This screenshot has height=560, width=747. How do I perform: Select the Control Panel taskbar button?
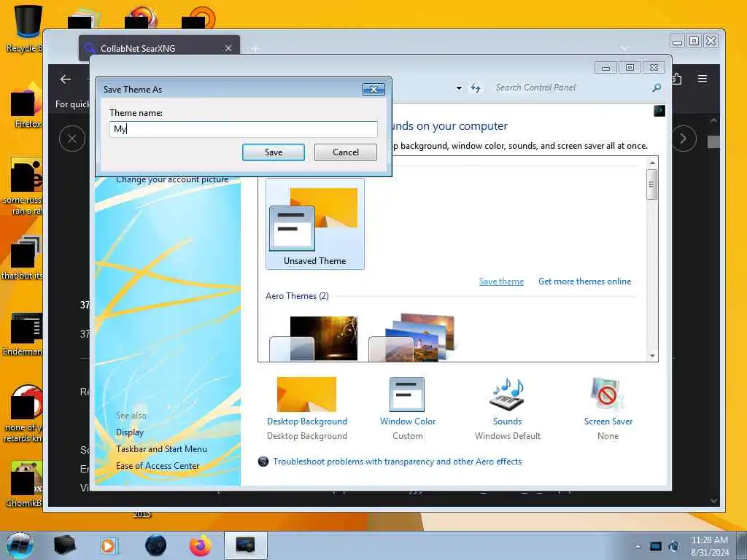click(245, 545)
